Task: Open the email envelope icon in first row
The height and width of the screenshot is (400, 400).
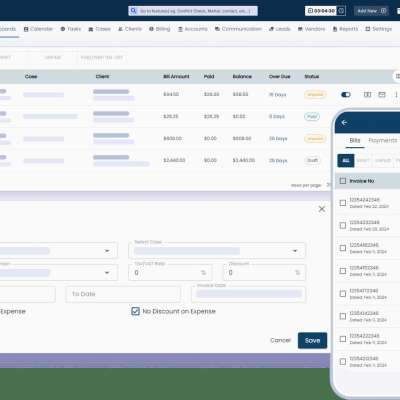Action: (382, 95)
